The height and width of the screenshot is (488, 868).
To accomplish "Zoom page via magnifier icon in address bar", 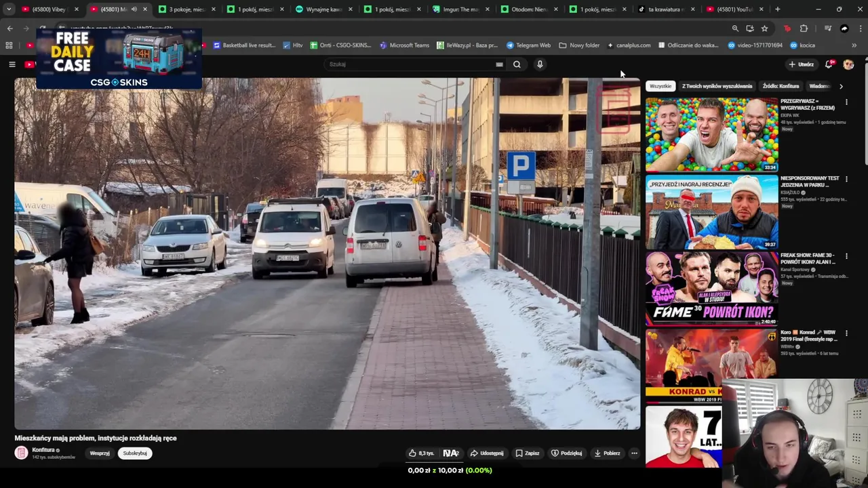I will [735, 28].
